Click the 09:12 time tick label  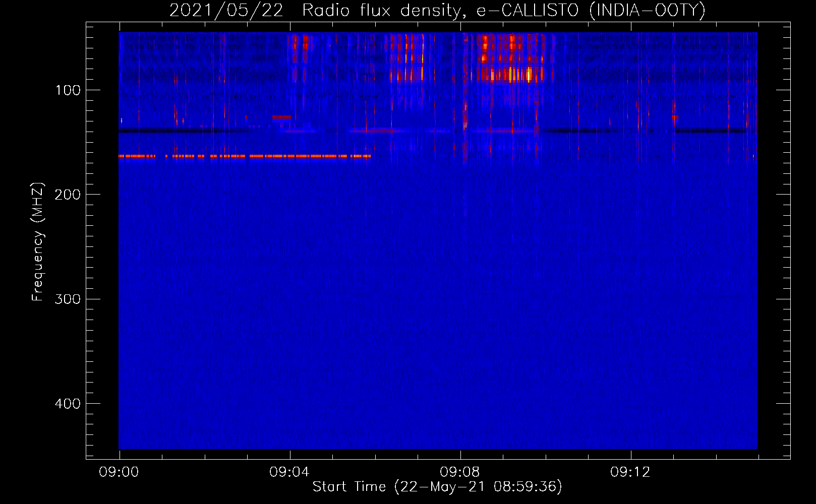[x=630, y=472]
